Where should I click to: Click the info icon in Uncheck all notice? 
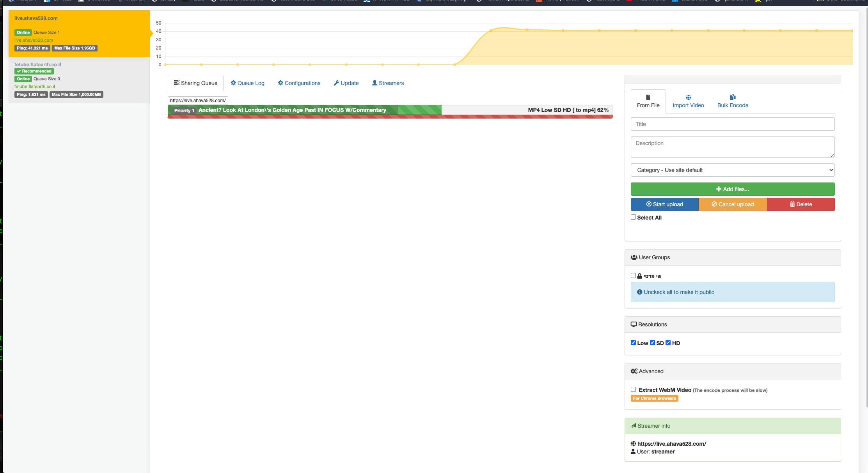[x=639, y=292]
